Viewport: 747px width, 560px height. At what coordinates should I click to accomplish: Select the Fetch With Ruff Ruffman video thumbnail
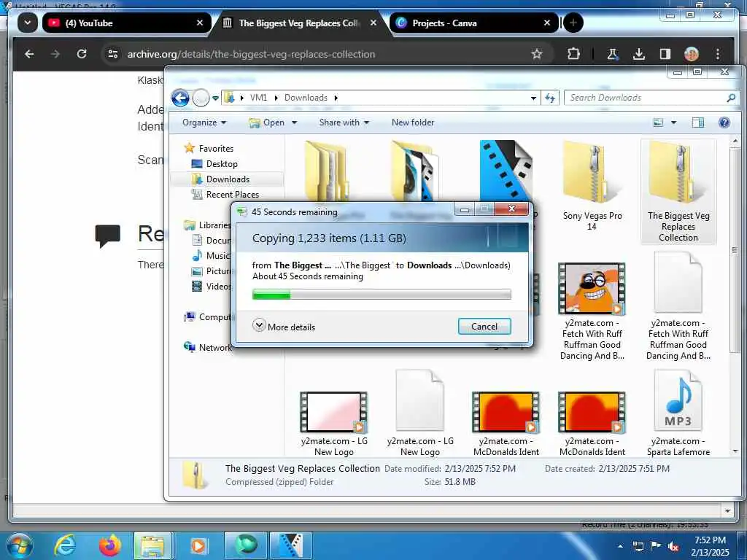tap(592, 288)
